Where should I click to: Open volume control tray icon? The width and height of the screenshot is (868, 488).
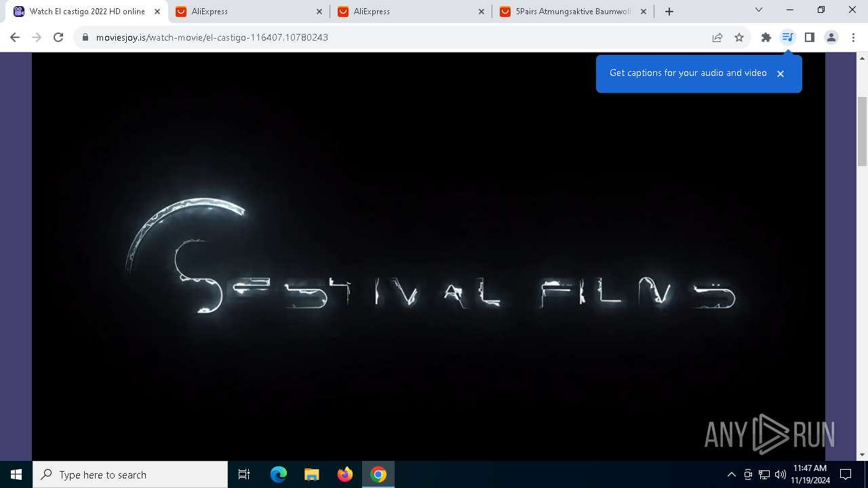(780, 474)
